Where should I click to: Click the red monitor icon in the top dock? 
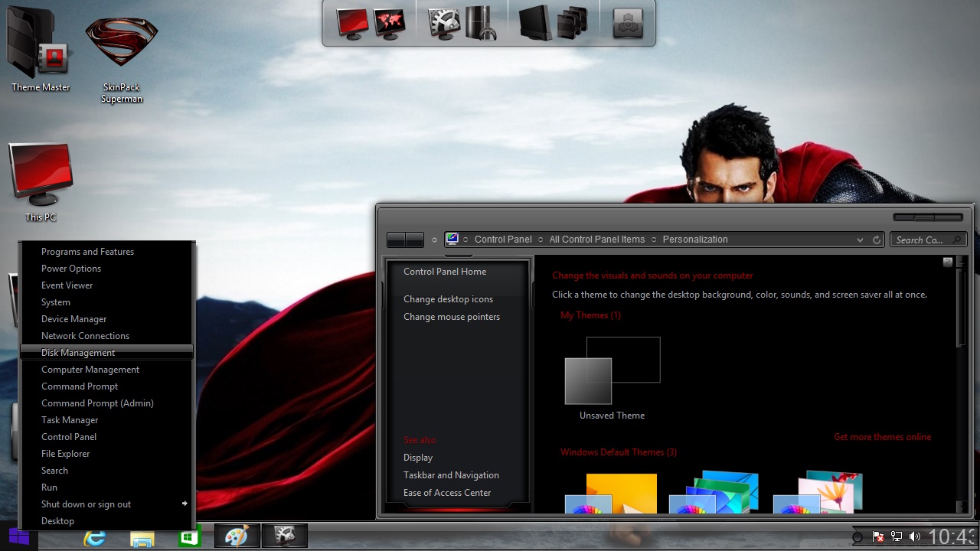tap(353, 24)
